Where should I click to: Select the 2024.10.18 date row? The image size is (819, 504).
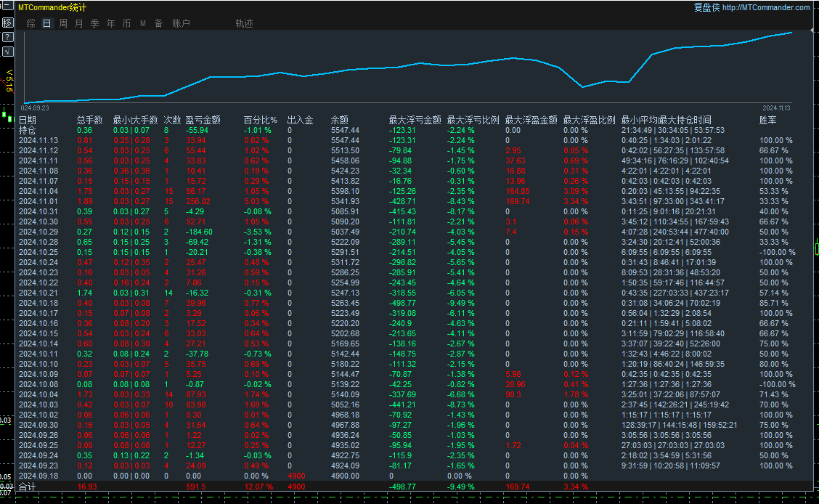(x=38, y=303)
